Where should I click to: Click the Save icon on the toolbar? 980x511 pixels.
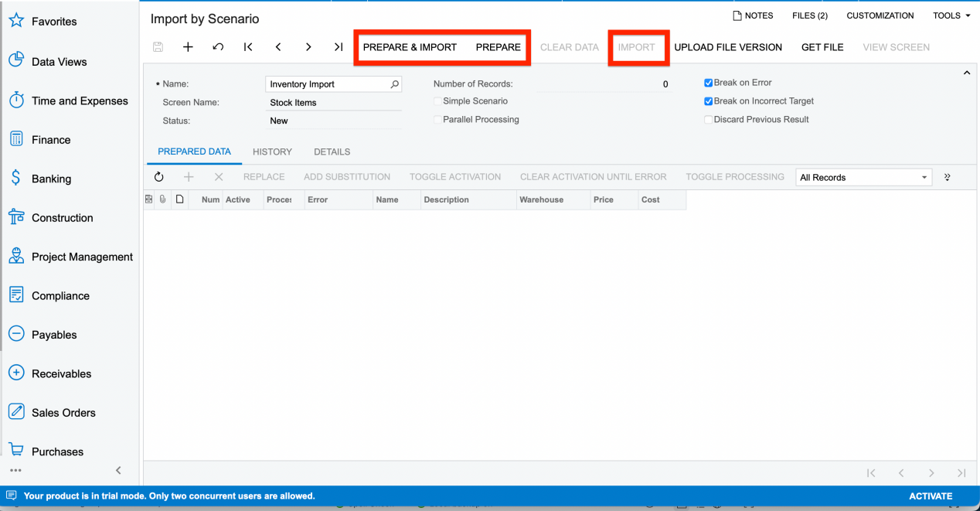158,47
